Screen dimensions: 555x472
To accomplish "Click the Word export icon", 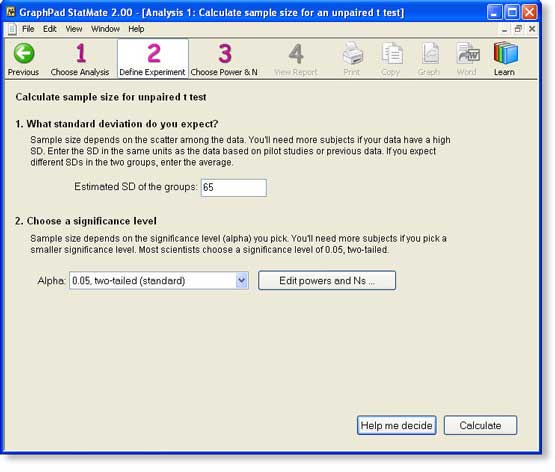I will point(467,59).
